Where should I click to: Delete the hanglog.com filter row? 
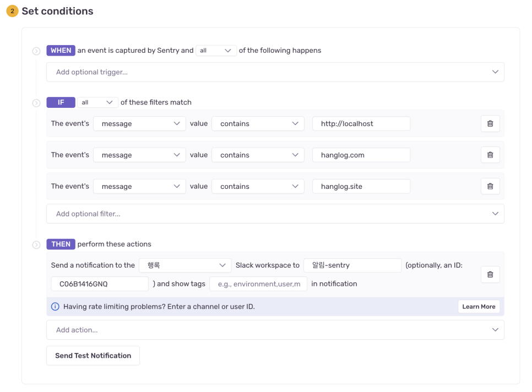tap(490, 155)
